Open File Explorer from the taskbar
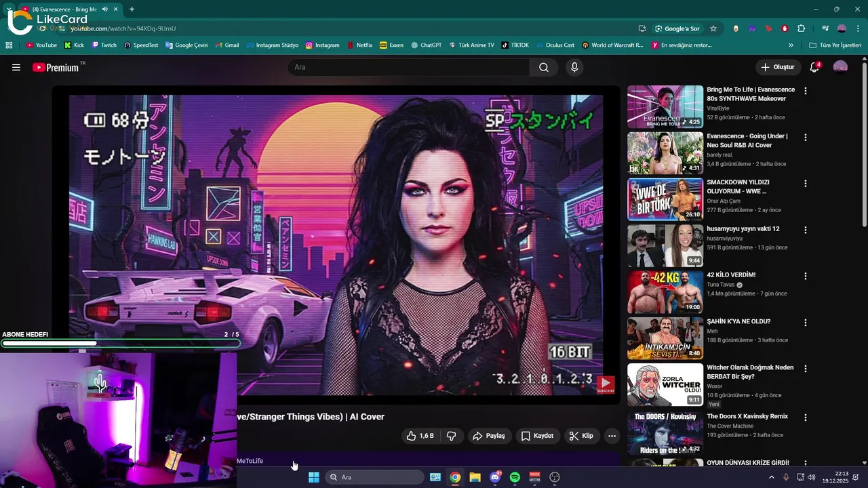 [475, 477]
